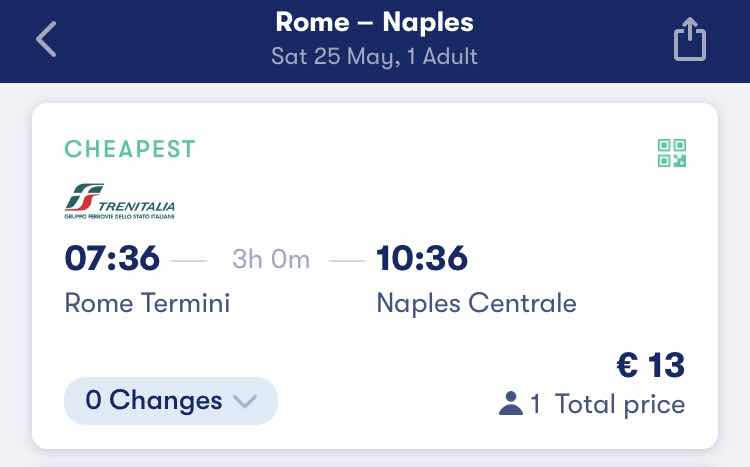The width and height of the screenshot is (750, 467).
Task: Tap the Total price label
Action: tap(620, 404)
